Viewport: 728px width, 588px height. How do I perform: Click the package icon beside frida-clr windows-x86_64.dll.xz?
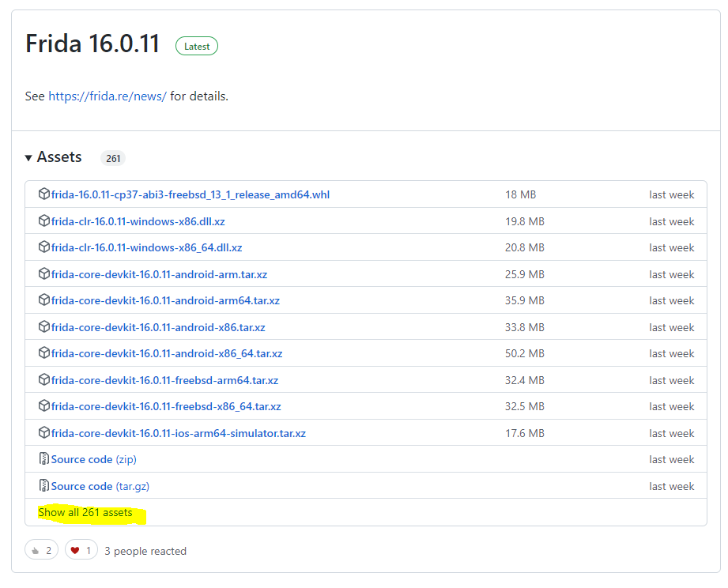(x=43, y=247)
